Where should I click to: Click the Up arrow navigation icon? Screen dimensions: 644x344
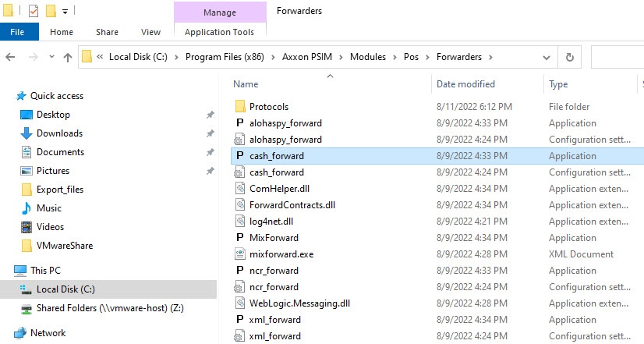(x=68, y=57)
